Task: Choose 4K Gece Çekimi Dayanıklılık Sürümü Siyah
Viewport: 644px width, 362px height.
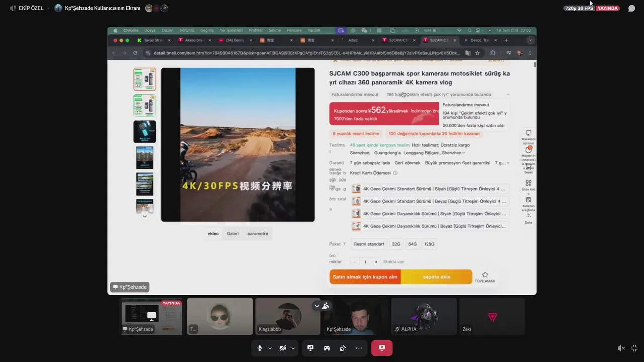Action: pos(429,214)
